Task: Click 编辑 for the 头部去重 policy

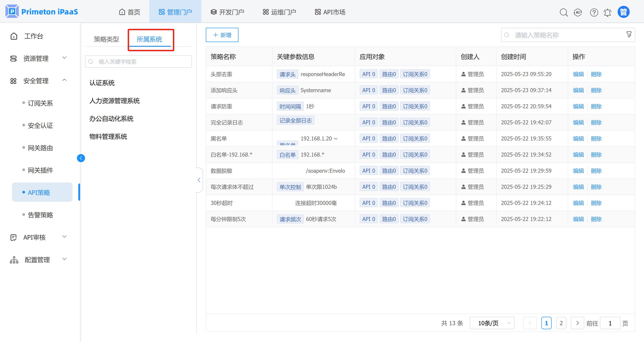Action: (578, 74)
